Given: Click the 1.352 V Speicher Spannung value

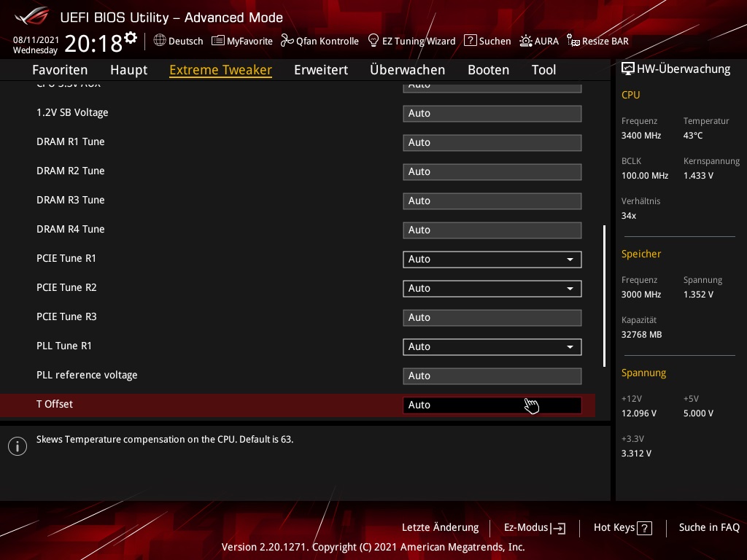Looking at the screenshot, I should point(698,295).
